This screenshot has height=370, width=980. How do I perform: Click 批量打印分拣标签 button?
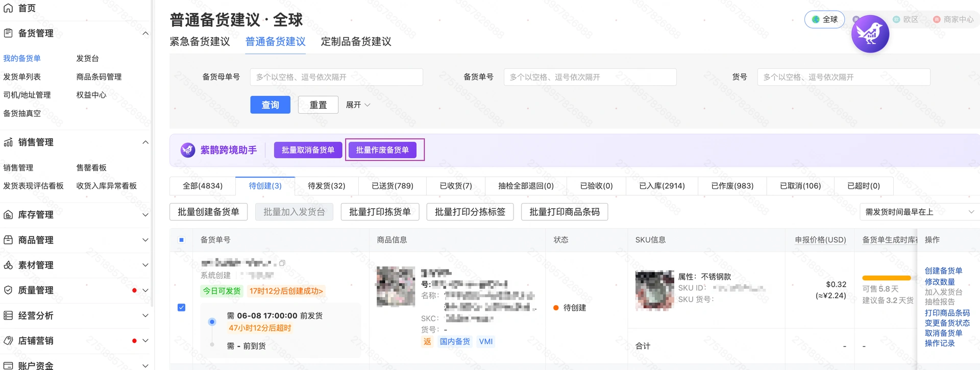[x=470, y=212]
